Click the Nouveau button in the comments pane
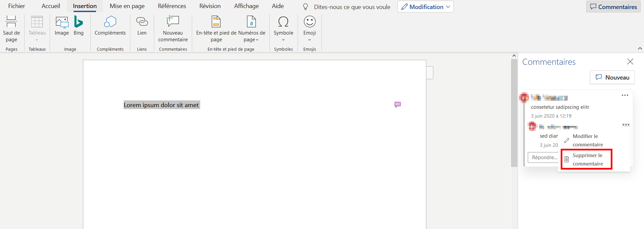Screen dimensions: 644x229 tap(612, 77)
